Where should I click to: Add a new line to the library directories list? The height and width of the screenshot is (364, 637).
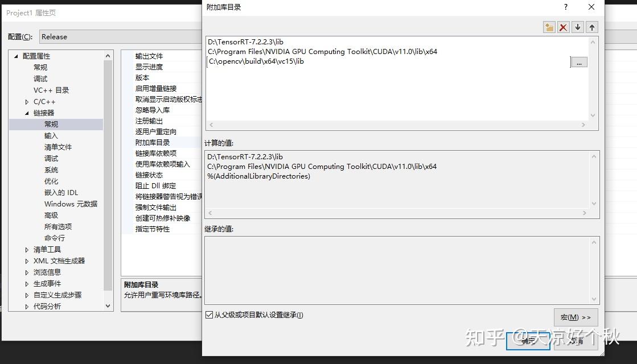click(x=549, y=27)
